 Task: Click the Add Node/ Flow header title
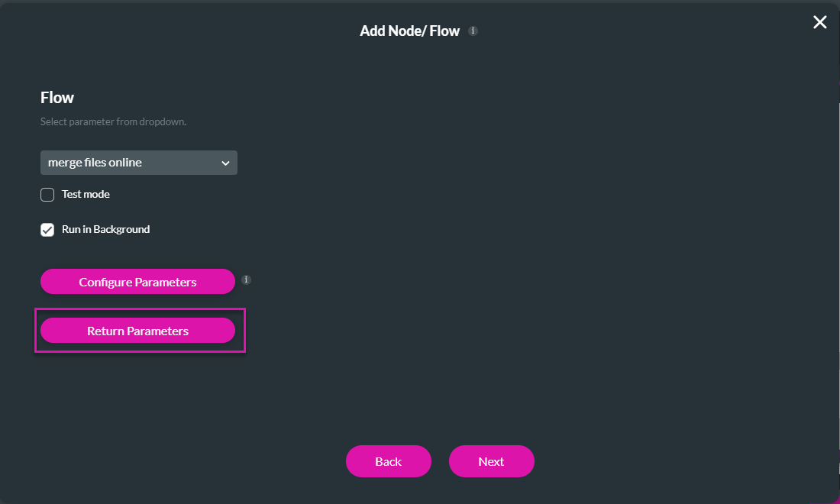(409, 31)
